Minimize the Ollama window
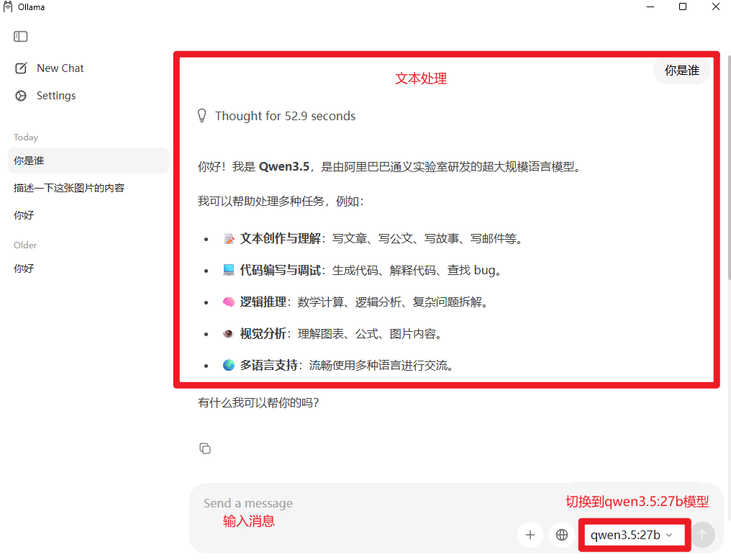Image resolution: width=731 pixels, height=560 pixels. click(649, 7)
